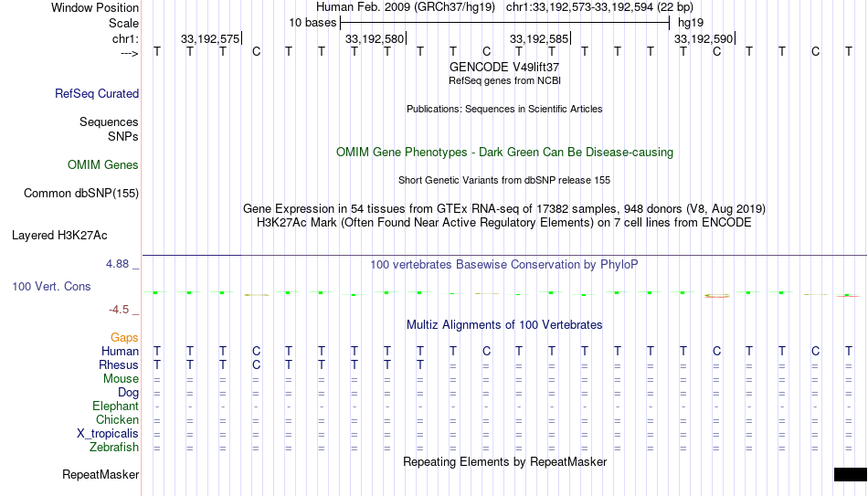The width and height of the screenshot is (868, 496).
Task: Open the OMIM Genes track label
Action: (x=103, y=165)
